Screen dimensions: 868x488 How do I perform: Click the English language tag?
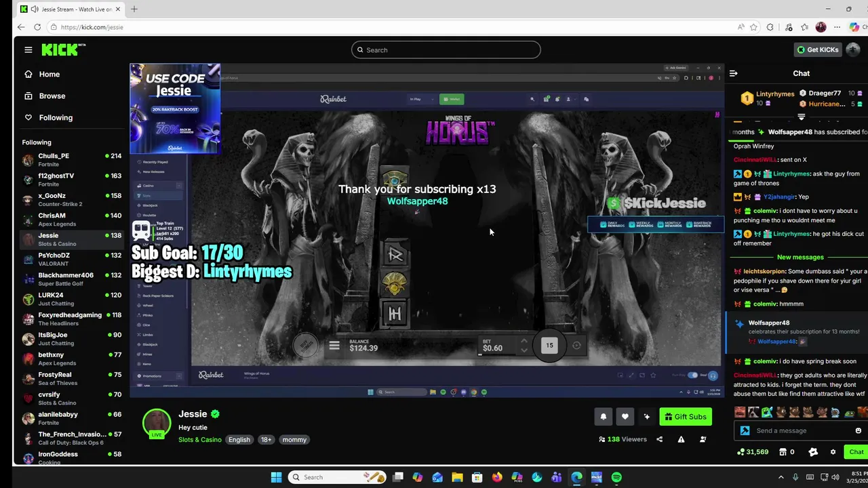coord(239,440)
